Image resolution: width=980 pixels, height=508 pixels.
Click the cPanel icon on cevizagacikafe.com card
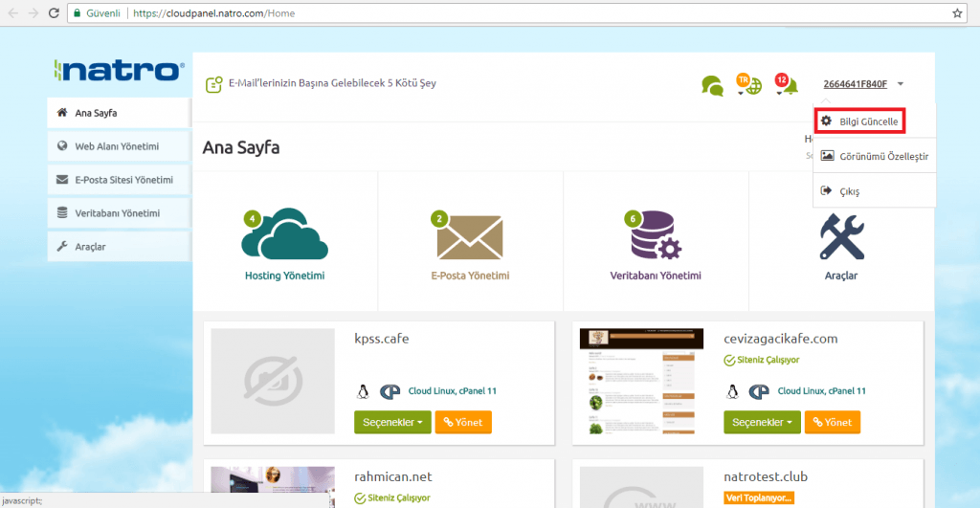coord(759,391)
